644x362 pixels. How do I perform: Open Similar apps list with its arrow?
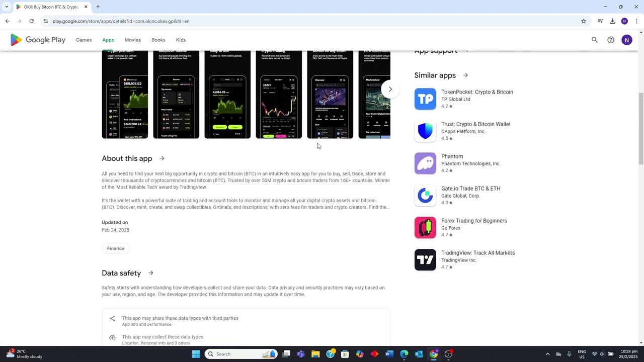coord(465,75)
